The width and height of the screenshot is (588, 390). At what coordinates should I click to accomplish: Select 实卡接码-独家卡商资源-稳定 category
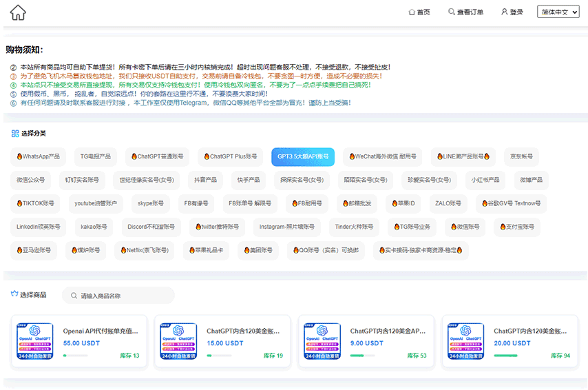point(421,250)
